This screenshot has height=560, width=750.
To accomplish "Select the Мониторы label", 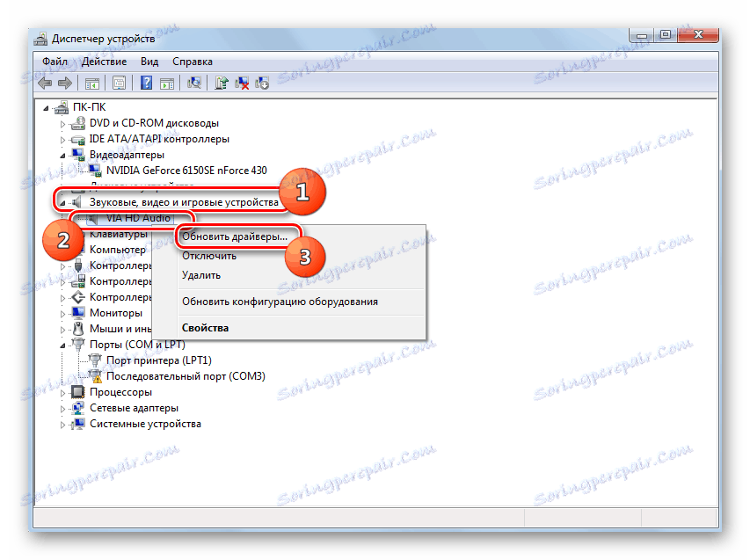I will pyautogui.click(x=116, y=313).
